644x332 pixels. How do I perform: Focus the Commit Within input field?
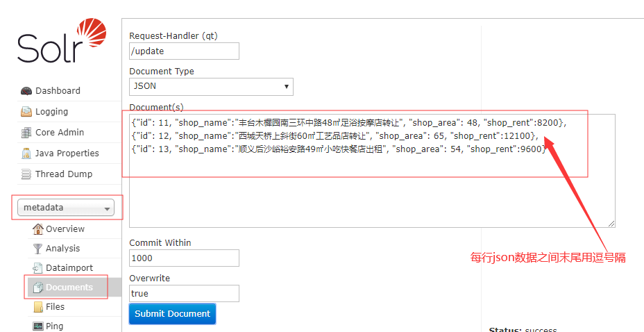coord(184,258)
